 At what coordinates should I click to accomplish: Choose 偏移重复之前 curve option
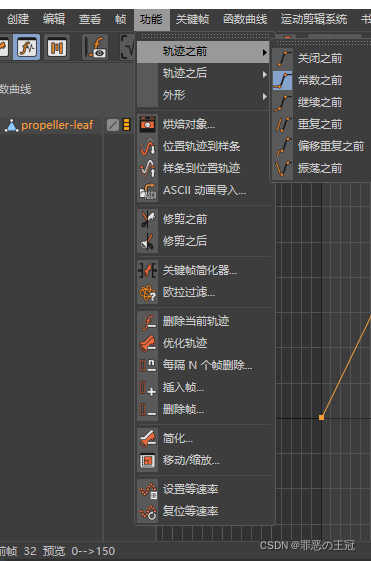[321, 146]
